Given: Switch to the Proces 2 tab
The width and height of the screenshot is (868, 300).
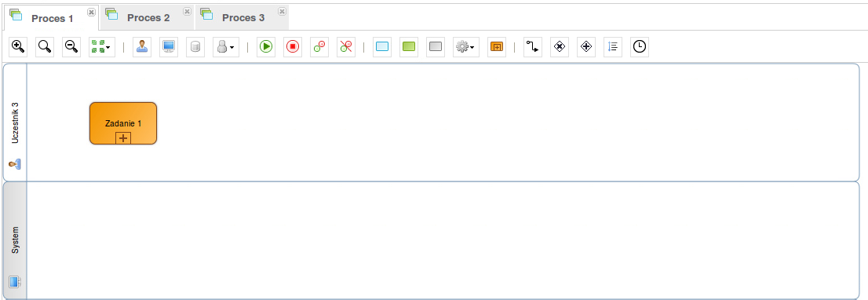Looking at the screenshot, I should [148, 18].
